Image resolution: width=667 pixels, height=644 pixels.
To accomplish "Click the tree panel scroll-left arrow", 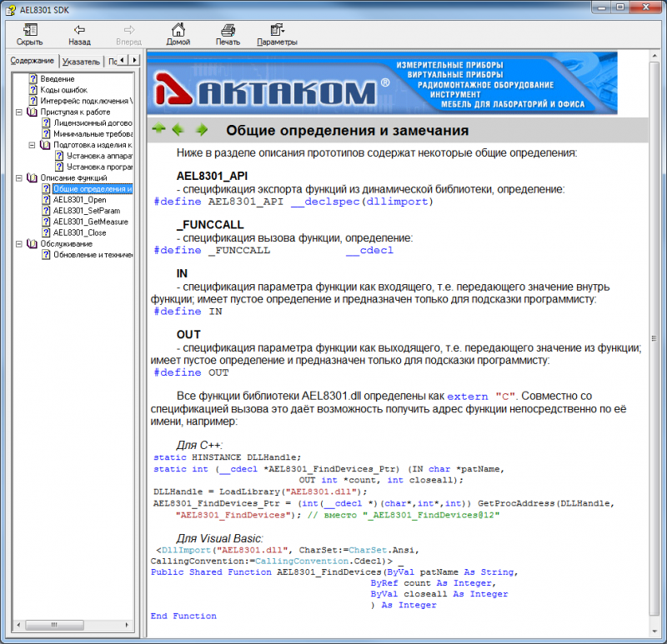I will [x=18, y=625].
